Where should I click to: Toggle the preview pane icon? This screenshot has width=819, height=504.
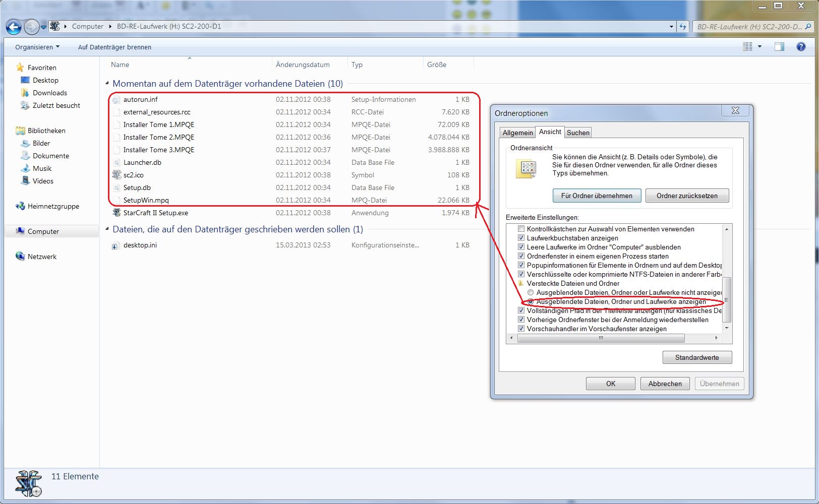click(x=779, y=47)
